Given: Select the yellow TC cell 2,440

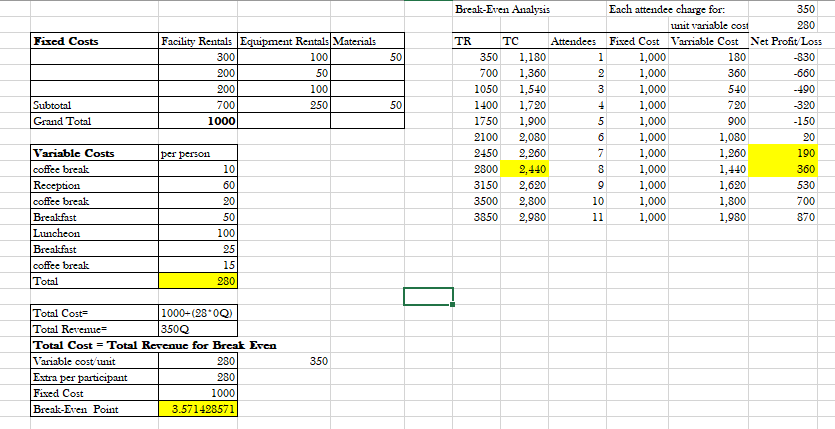Looking at the screenshot, I should [523, 169].
